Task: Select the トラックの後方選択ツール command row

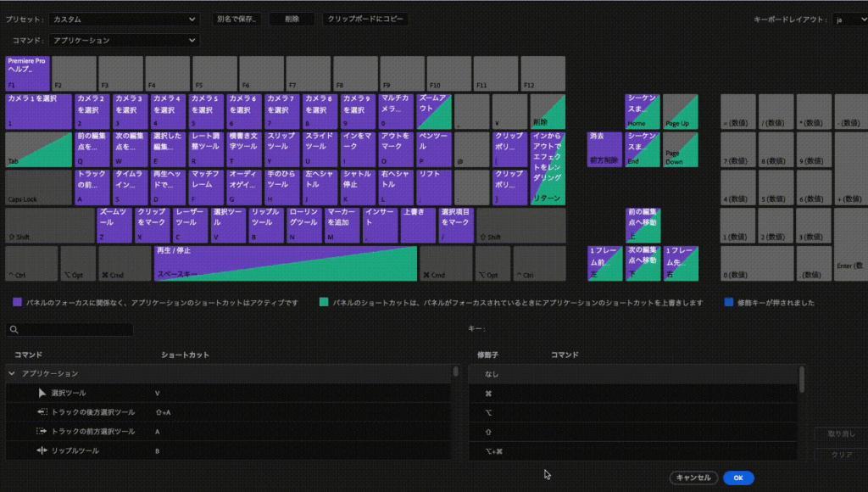Action: tap(228, 412)
